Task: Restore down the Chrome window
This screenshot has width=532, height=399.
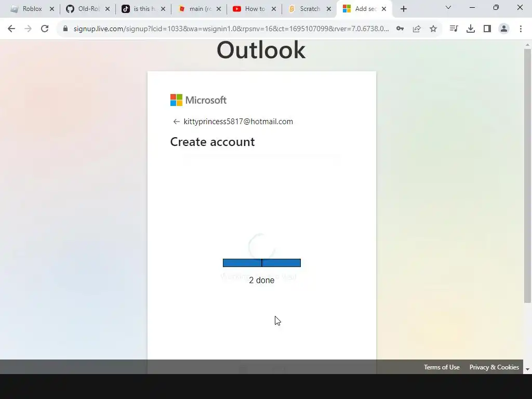Action: coord(496,7)
